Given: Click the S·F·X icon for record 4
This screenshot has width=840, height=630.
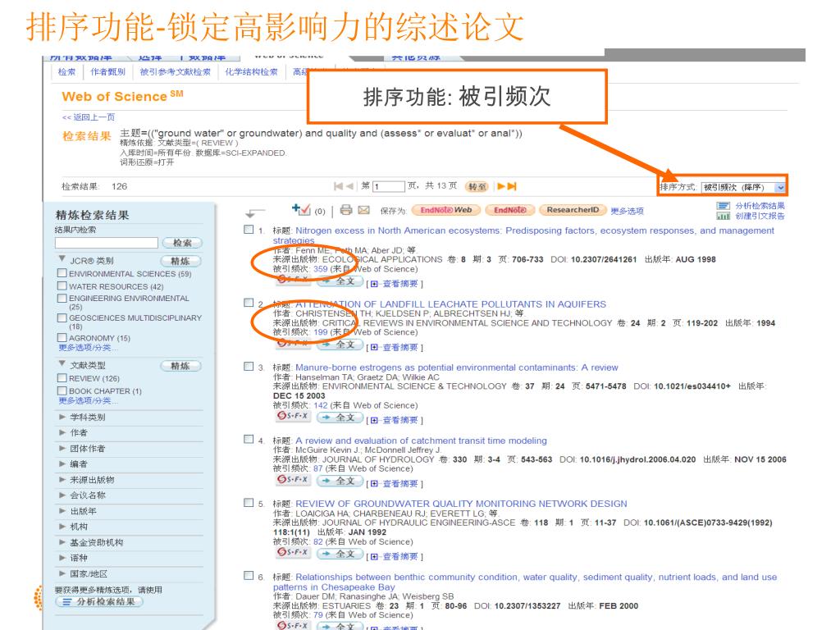Looking at the screenshot, I should click(x=293, y=479).
